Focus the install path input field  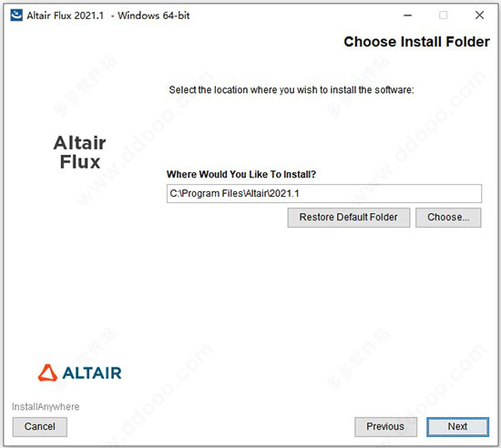pos(324,194)
